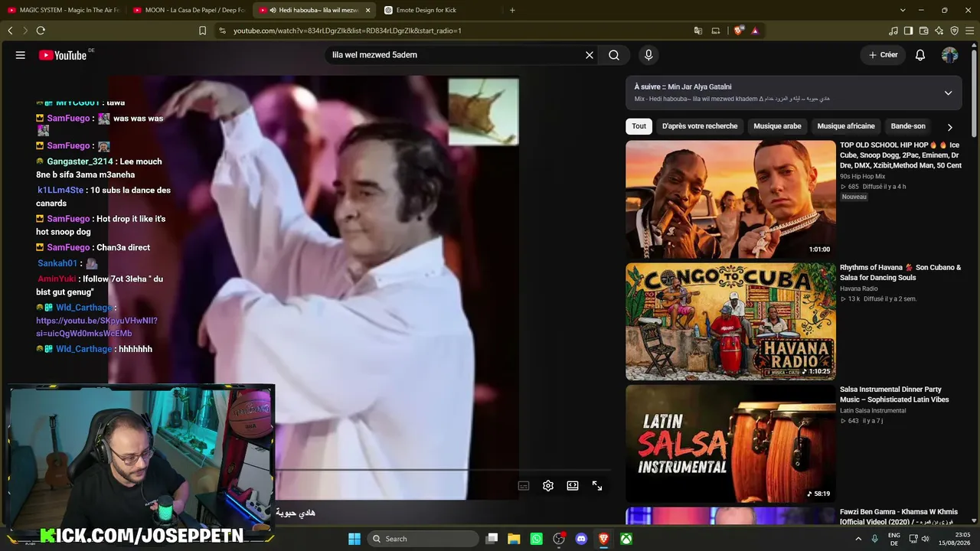Open the Windows Start menu
The width and height of the screenshot is (980, 551).
point(354,539)
